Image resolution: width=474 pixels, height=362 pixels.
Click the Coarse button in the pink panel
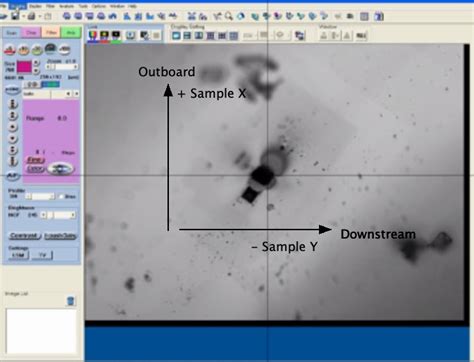[x=35, y=169]
